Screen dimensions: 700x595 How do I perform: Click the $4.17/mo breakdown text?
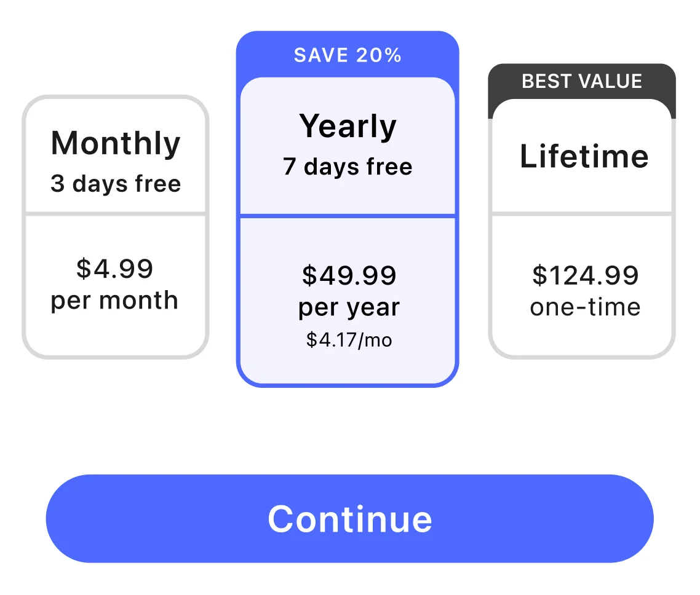pos(348,339)
